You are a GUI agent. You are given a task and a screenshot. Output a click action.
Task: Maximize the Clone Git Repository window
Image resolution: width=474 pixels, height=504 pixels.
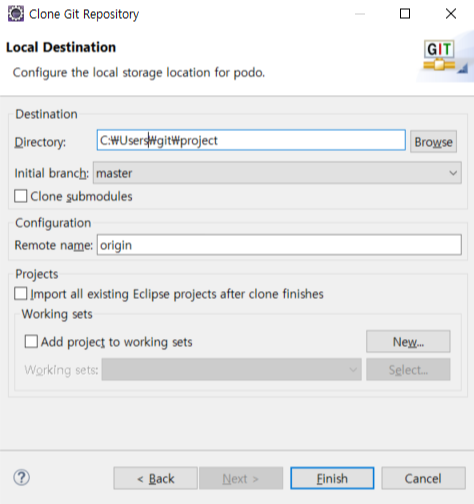(405, 14)
